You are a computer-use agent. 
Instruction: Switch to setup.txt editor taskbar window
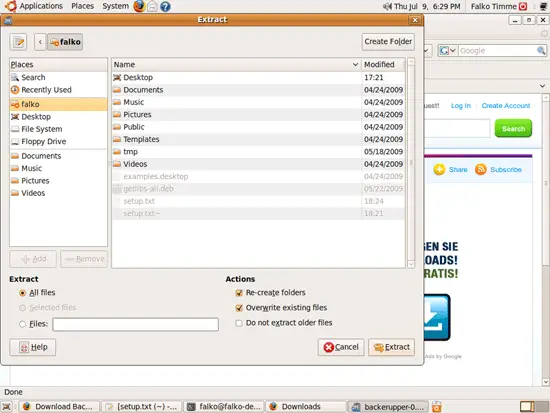tap(142, 407)
